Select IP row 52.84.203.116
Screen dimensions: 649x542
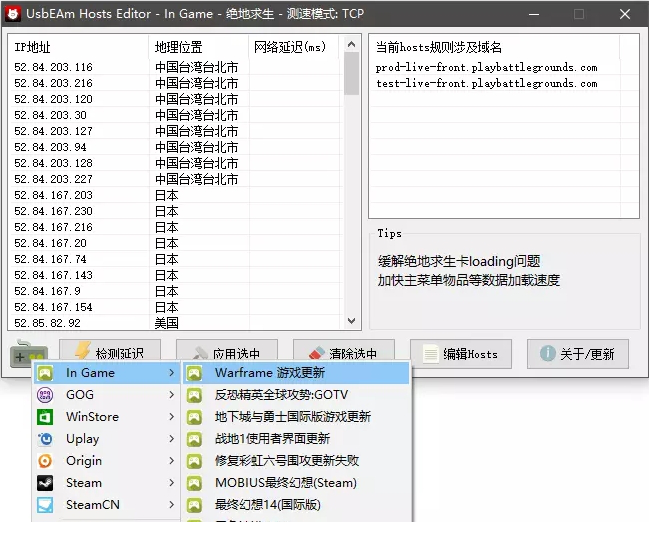pyautogui.click(x=176, y=67)
